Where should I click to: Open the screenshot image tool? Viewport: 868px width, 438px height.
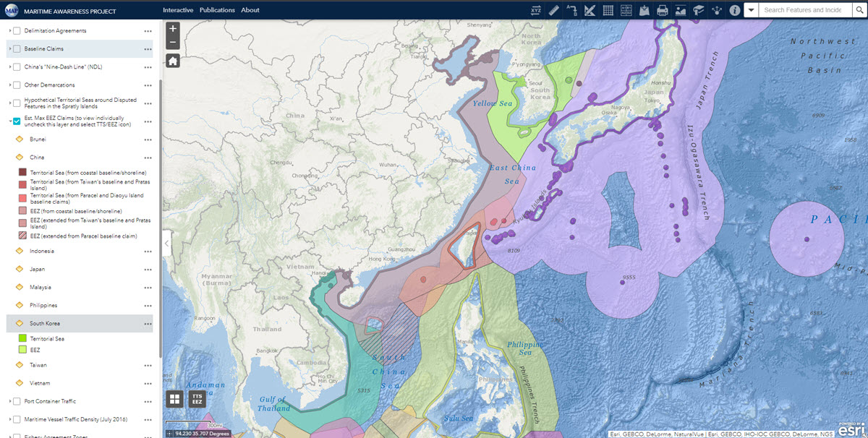[680, 10]
